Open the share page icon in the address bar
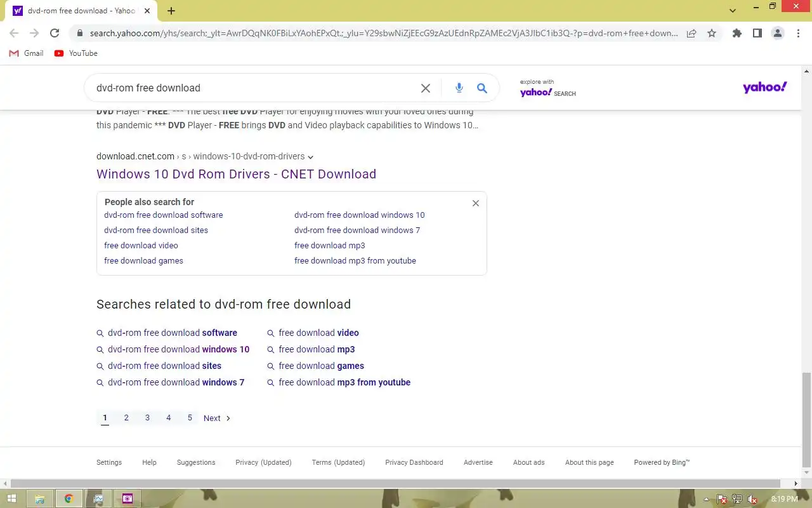 [691, 33]
